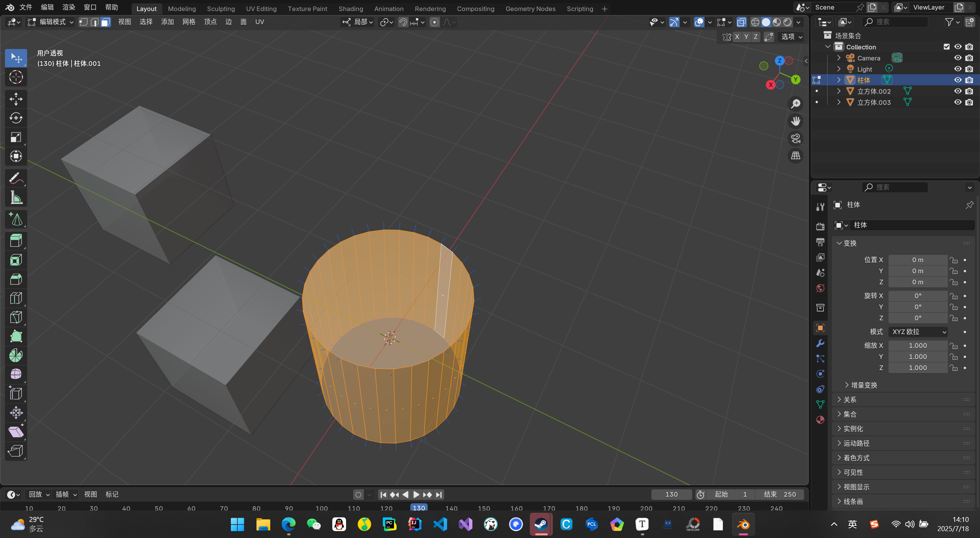
Task: Toggle camera view in viewport
Action: 795,139
